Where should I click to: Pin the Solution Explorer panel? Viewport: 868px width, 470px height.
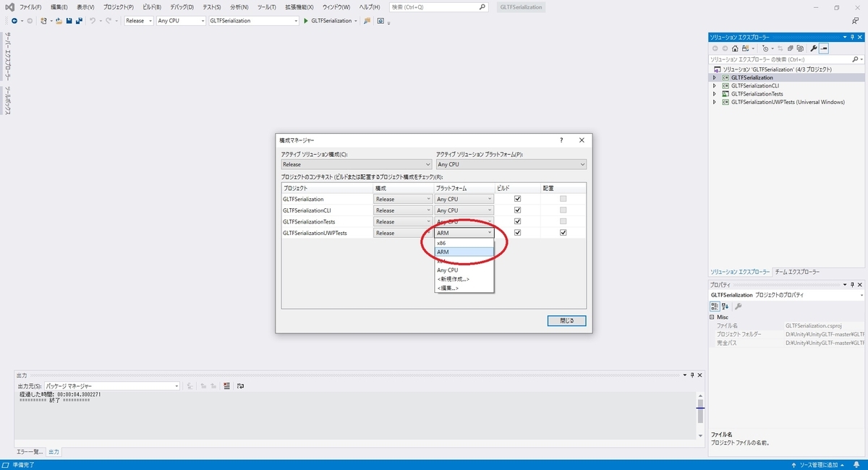[x=852, y=36]
